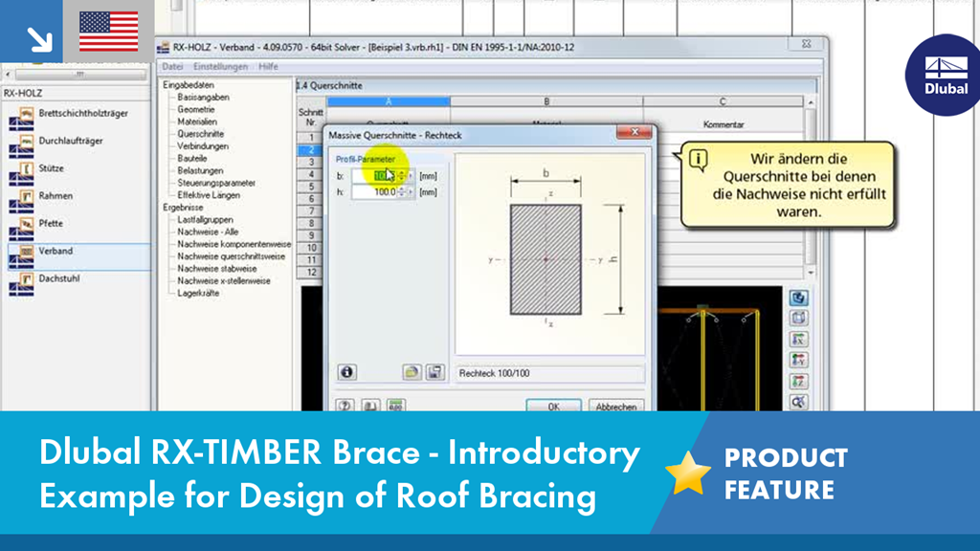Select Bauteile tree item
The width and height of the screenshot is (980, 551).
tap(191, 159)
